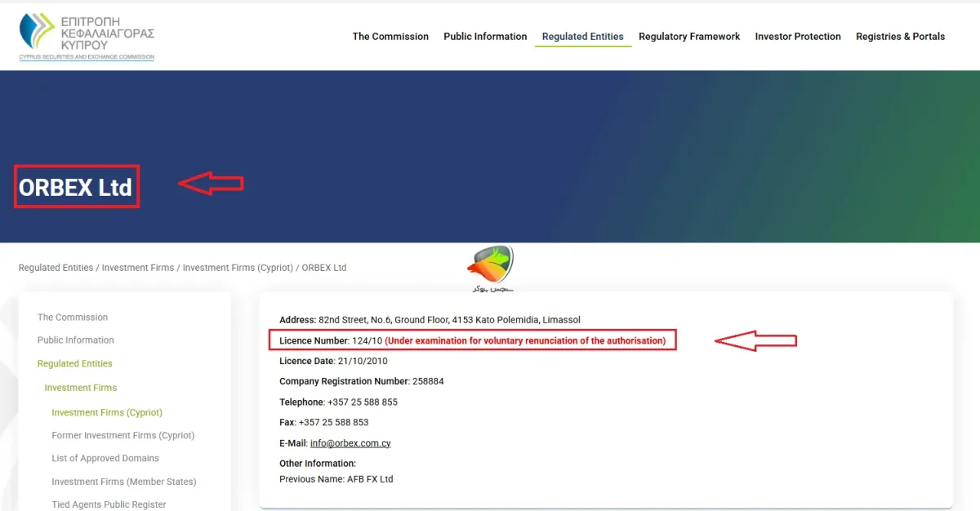Go to Investment Firms (Cypriot) breadcrumb
The height and width of the screenshot is (511, 980).
click(x=238, y=268)
